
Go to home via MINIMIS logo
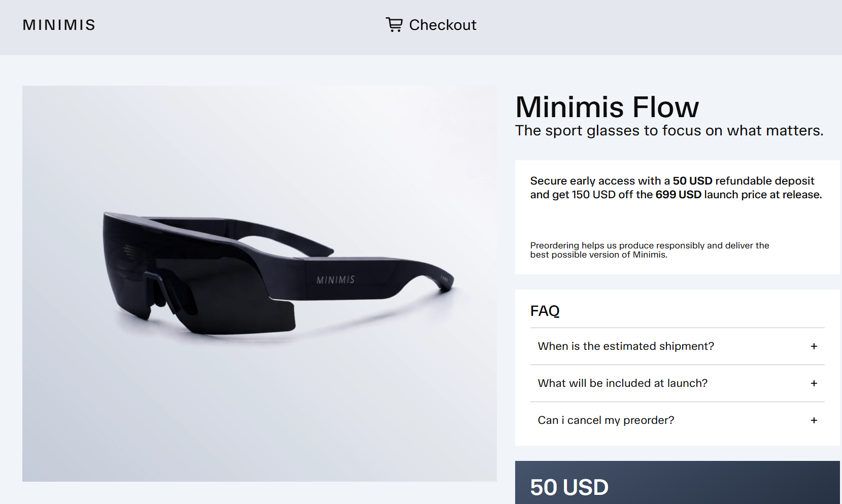coord(59,25)
